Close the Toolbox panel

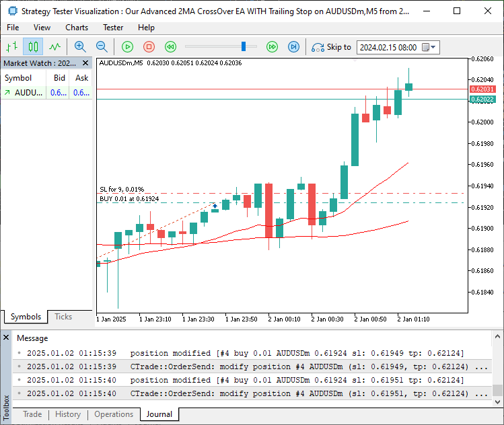(6, 338)
